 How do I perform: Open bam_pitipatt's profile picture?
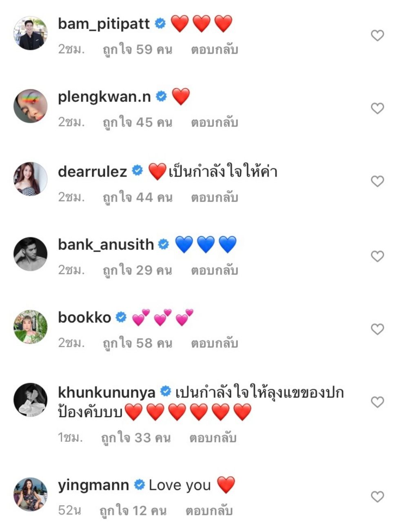tap(31, 33)
